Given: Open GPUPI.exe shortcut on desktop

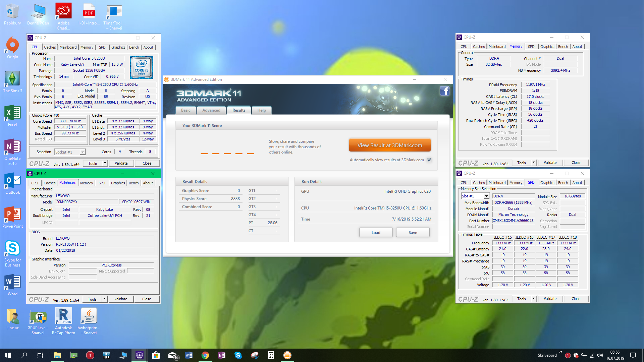Looking at the screenshot, I should (38, 321).
